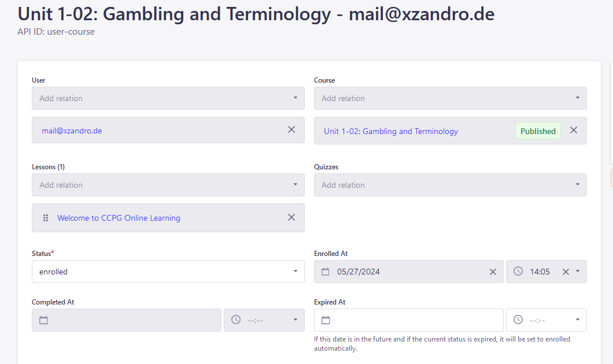
Task: Follow the Unit 1-02: Gambling and Terminology link
Action: 391,132
